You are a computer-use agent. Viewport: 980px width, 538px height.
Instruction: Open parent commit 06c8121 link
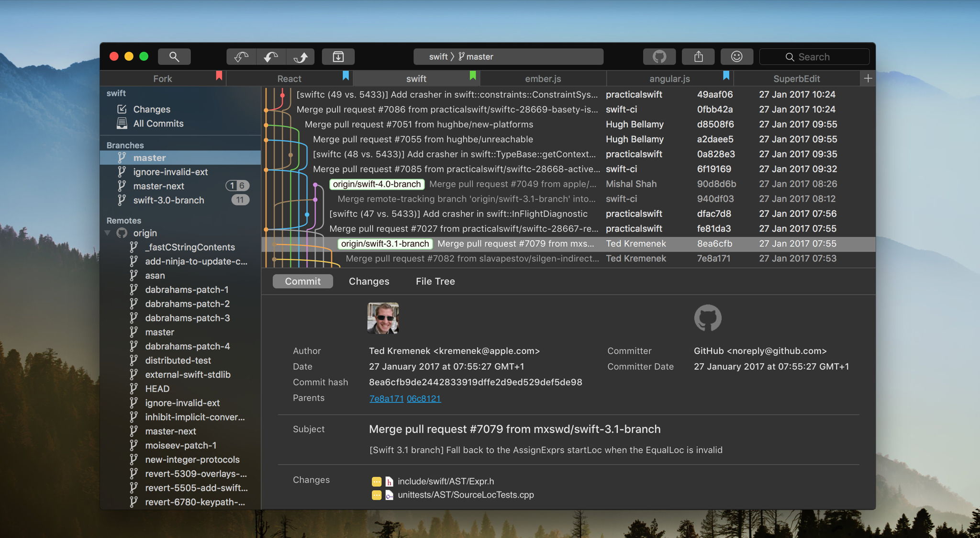point(423,398)
